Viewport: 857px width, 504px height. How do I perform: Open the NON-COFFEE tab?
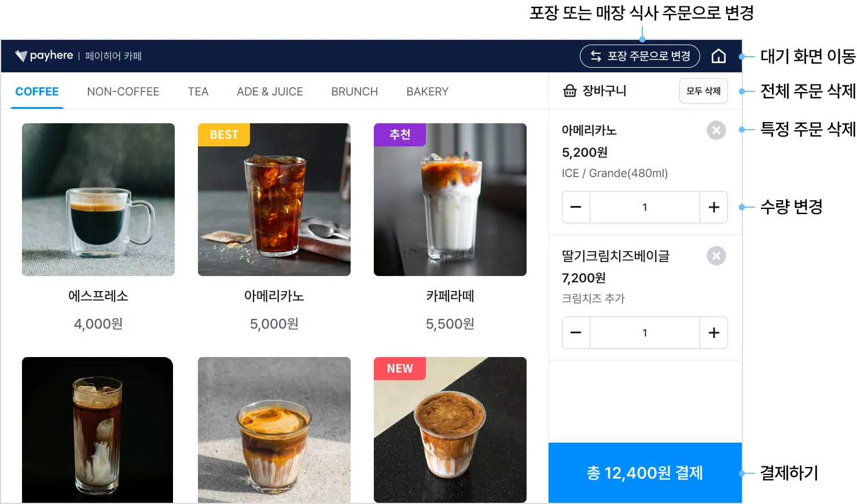tap(123, 91)
